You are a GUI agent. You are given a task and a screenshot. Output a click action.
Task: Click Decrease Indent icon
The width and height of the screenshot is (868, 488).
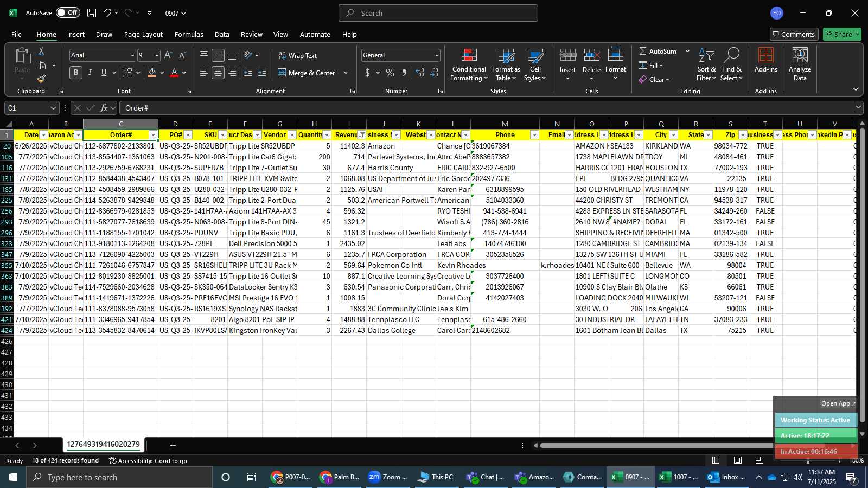(x=248, y=73)
